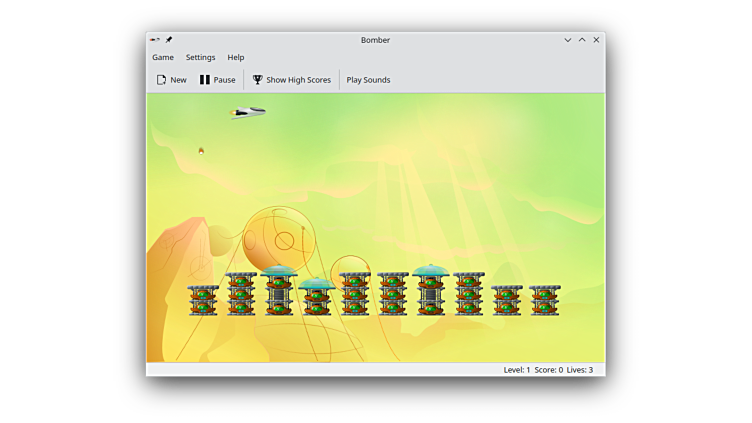Image resolution: width=752 pixels, height=423 pixels.
Task: Minimize the Bomber window
Action: click(x=568, y=40)
